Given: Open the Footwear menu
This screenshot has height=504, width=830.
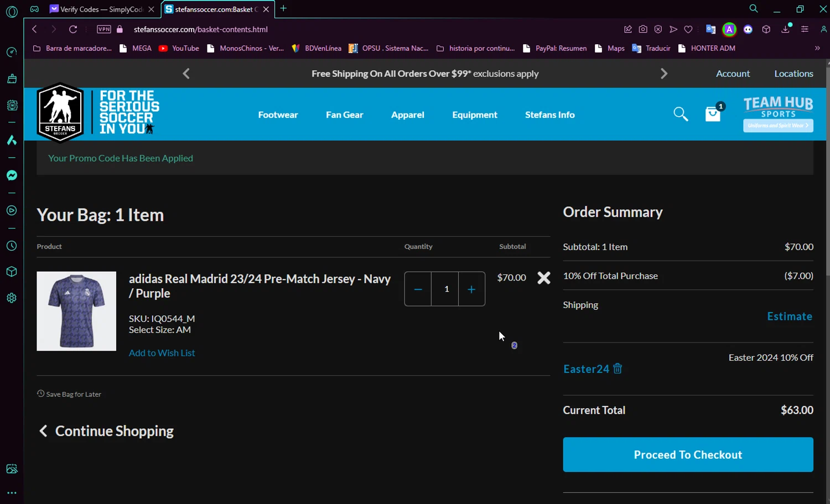Looking at the screenshot, I should (x=278, y=115).
